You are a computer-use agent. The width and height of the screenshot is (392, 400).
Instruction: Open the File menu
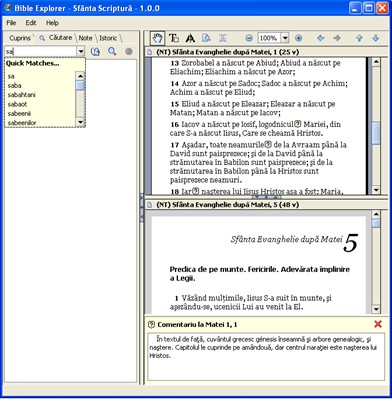[11, 23]
